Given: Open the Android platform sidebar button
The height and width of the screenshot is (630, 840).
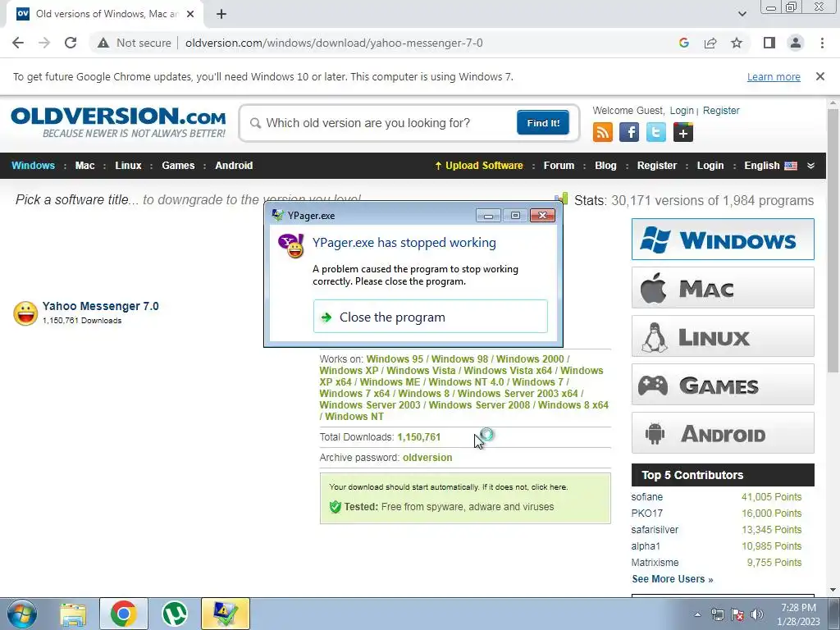Looking at the screenshot, I should 723,433.
